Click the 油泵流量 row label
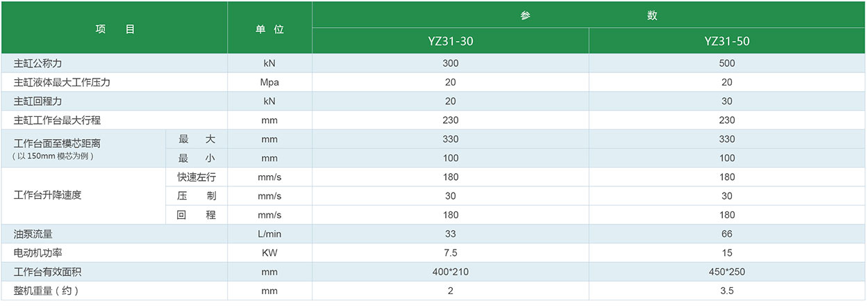The image size is (868, 308). pos(34,234)
